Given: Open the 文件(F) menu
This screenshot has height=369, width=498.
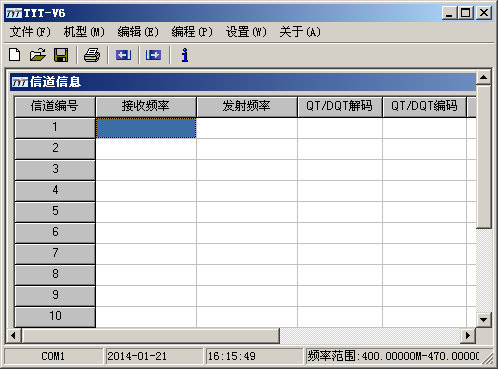Looking at the screenshot, I should (30, 32).
